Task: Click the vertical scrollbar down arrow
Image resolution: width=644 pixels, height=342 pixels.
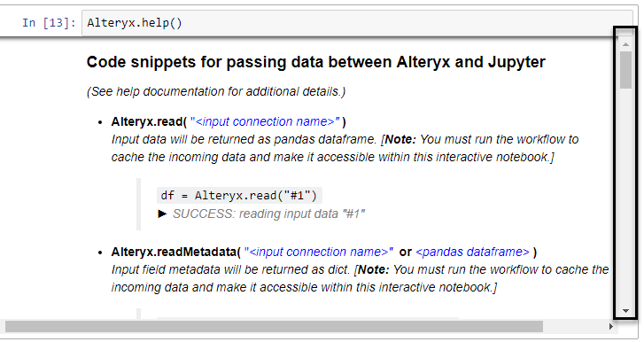Action: (x=625, y=311)
